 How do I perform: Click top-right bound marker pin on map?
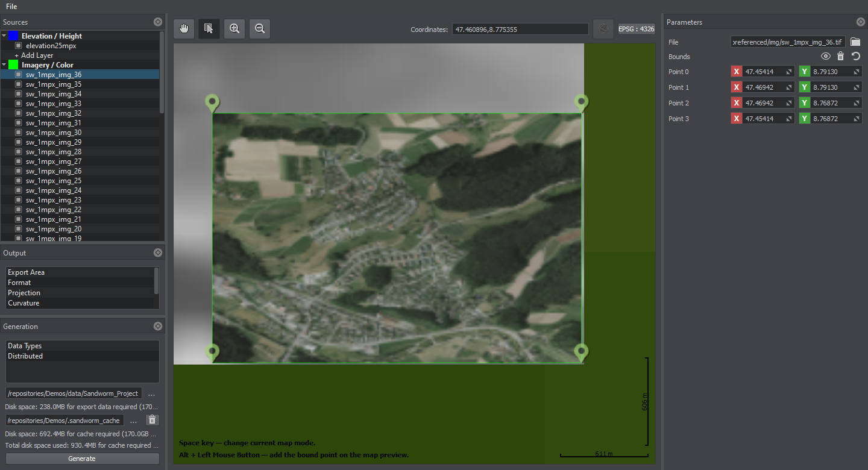point(581,103)
